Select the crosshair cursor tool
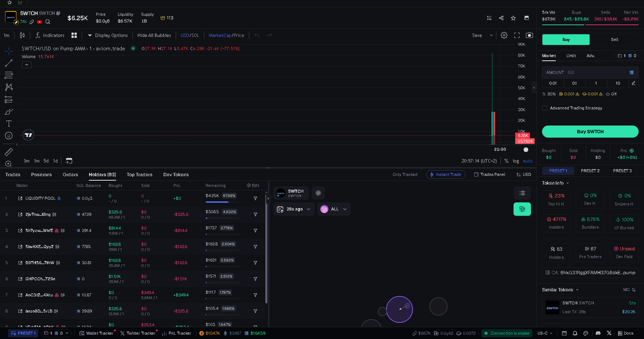644x339 pixels. pos(9,51)
